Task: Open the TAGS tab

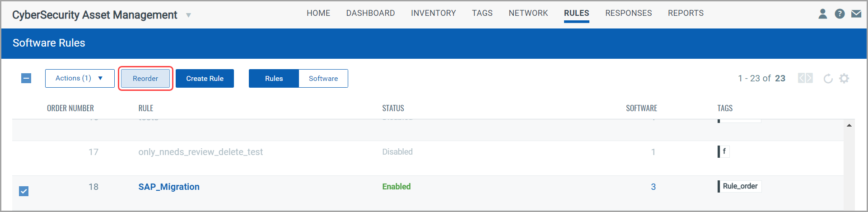Action: pos(482,13)
